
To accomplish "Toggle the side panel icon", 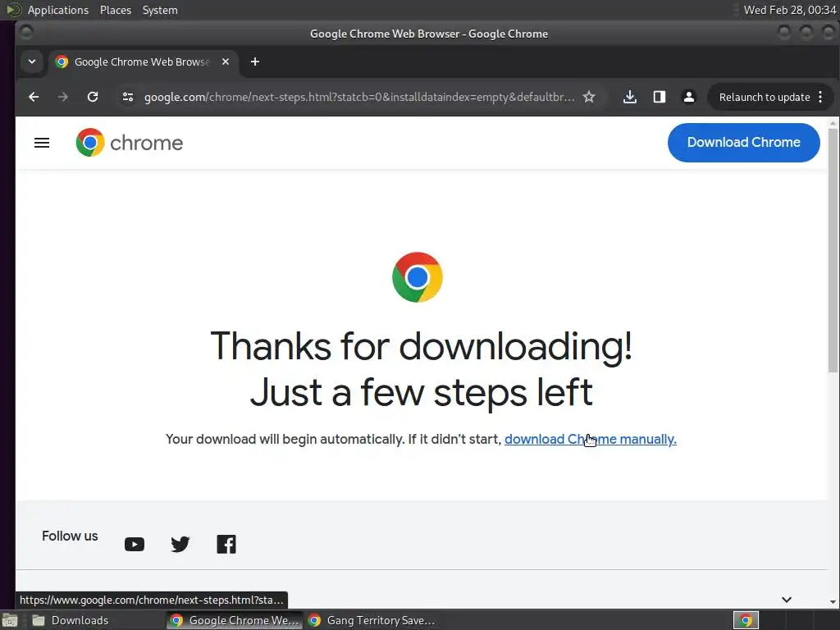I will tap(660, 97).
